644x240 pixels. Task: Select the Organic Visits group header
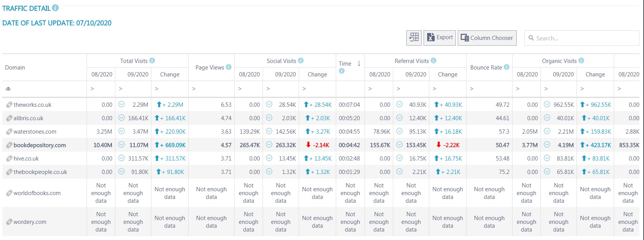pos(559,61)
